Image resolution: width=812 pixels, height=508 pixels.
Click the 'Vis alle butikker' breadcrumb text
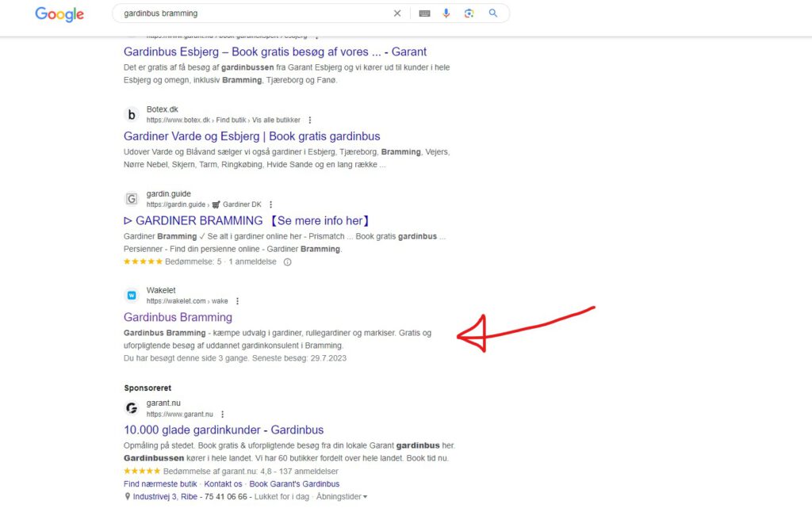276,120
